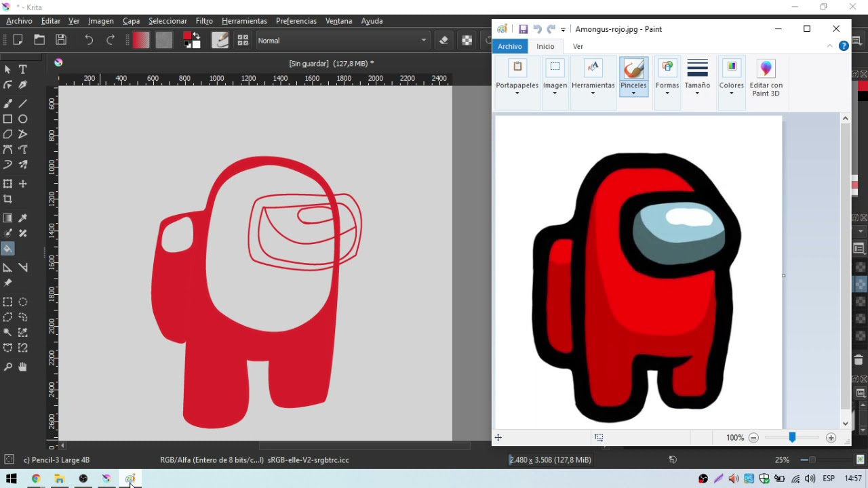Select the Gradient tool in Krita
Viewport: 868px width, 488px height.
[7, 218]
